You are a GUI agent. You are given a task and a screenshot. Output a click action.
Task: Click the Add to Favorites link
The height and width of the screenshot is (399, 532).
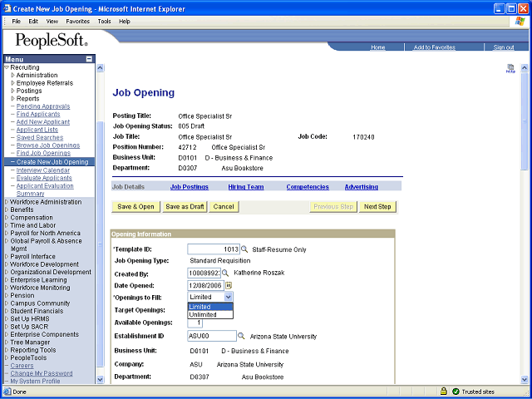435,47
